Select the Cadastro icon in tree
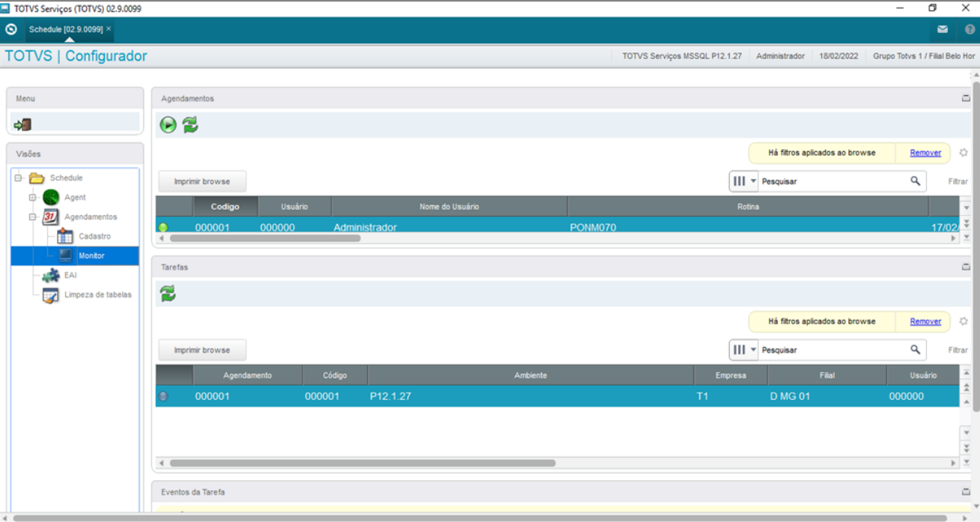 65,237
